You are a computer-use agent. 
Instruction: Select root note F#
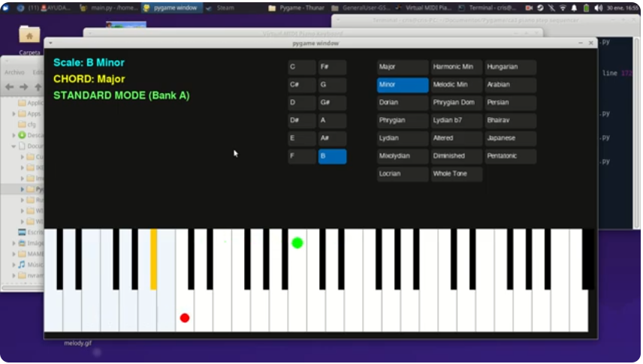tap(332, 67)
